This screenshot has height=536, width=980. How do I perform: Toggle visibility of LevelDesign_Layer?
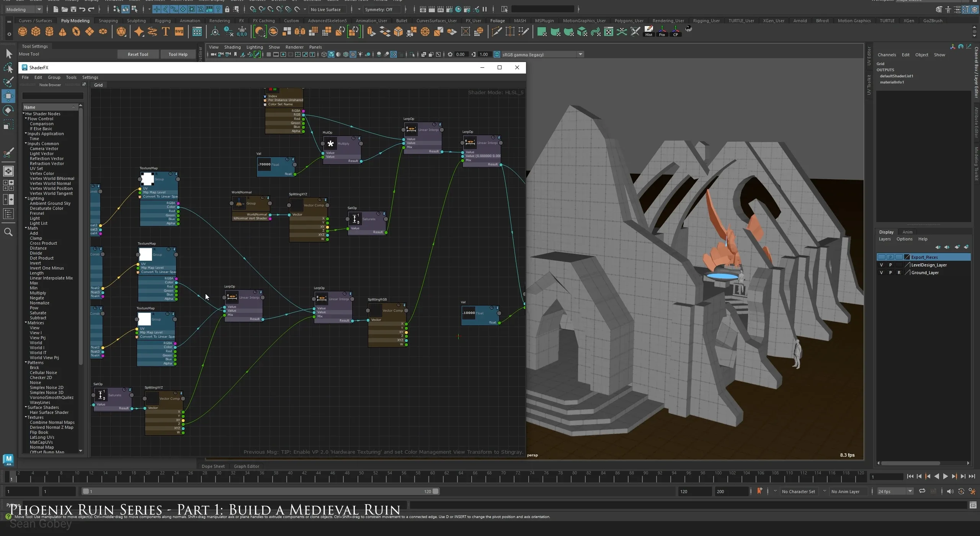(x=882, y=265)
